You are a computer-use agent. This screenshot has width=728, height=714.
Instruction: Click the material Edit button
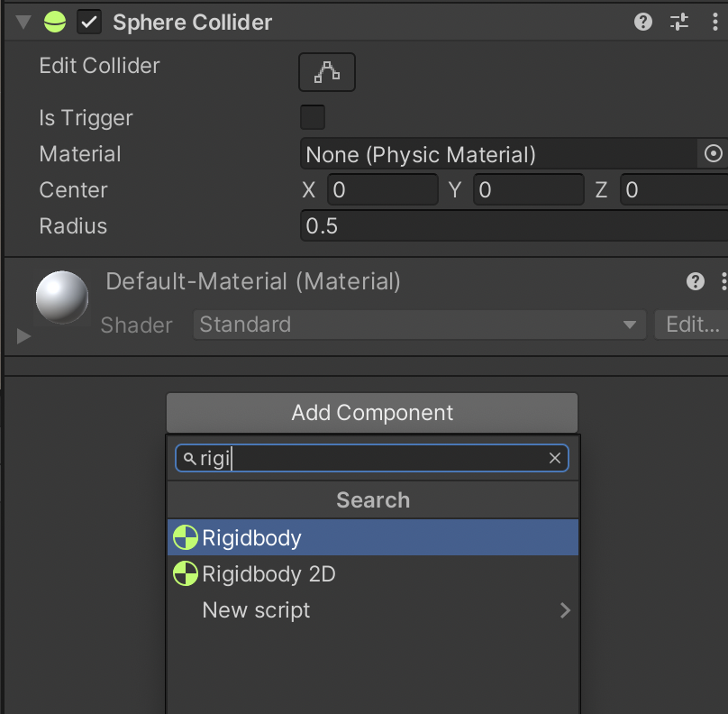692,325
